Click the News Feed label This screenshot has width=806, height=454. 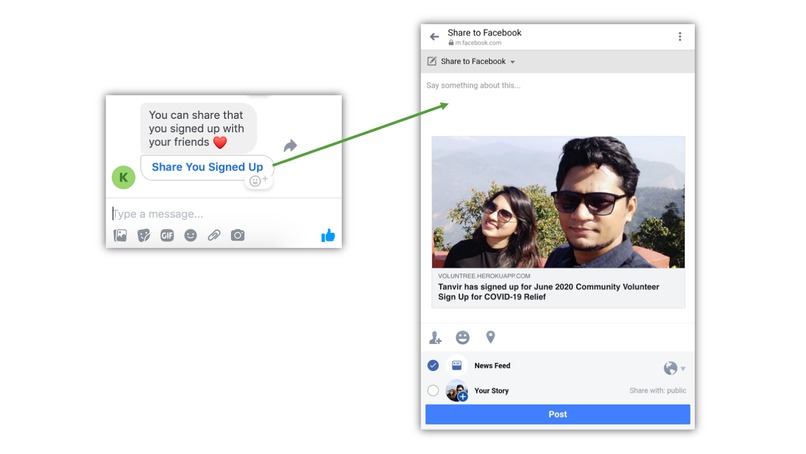(x=492, y=366)
